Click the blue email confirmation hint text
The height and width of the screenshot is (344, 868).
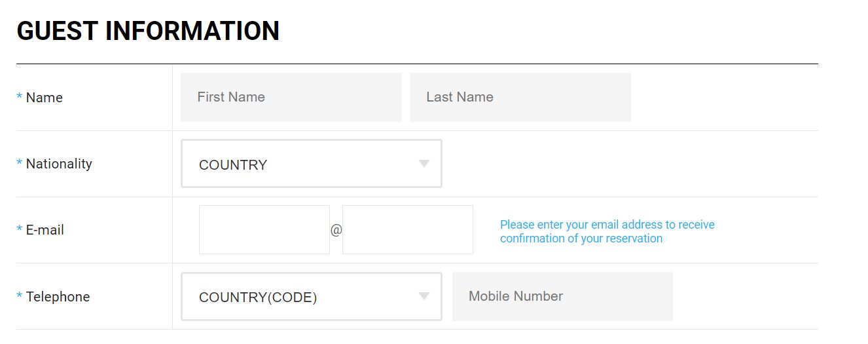pyautogui.click(x=607, y=231)
